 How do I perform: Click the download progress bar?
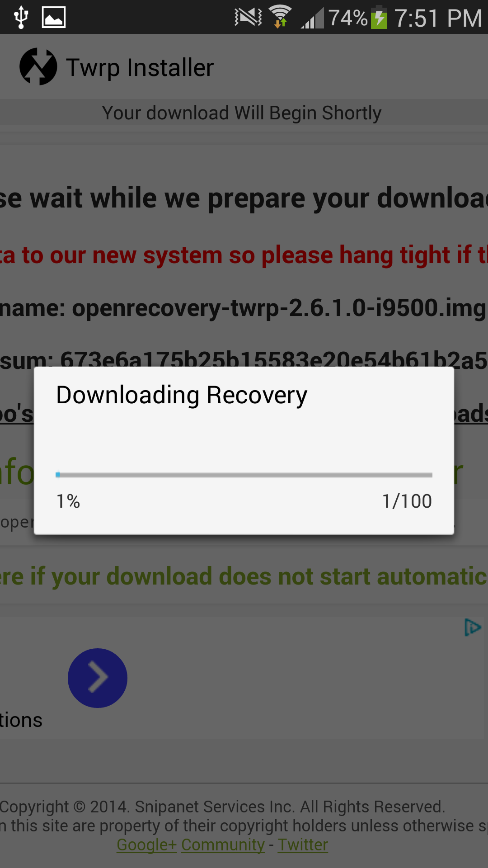tap(244, 475)
